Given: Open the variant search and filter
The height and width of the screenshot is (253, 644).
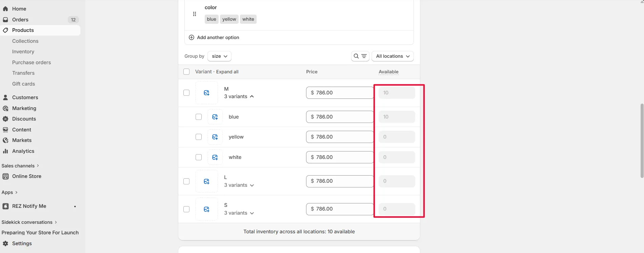Looking at the screenshot, I should click(360, 56).
